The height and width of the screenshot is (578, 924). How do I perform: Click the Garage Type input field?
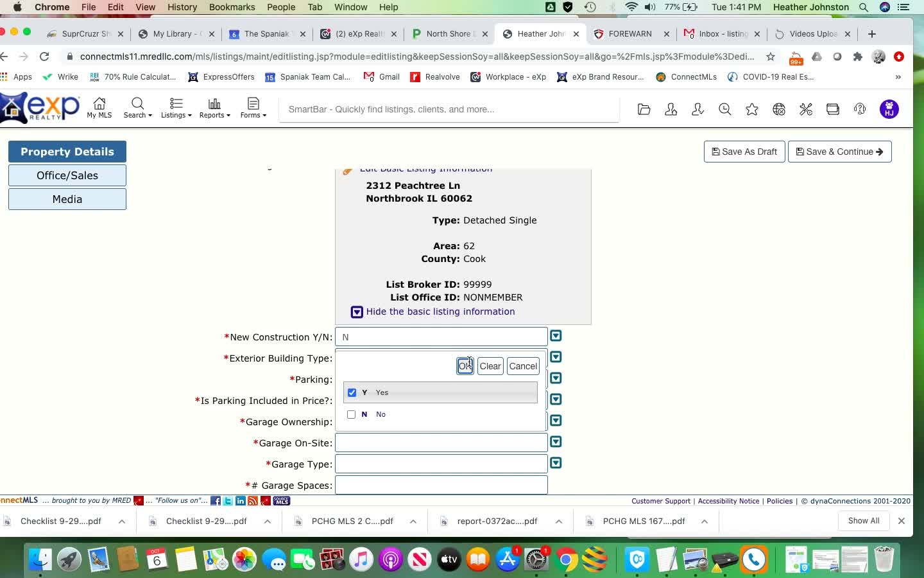pyautogui.click(x=441, y=464)
